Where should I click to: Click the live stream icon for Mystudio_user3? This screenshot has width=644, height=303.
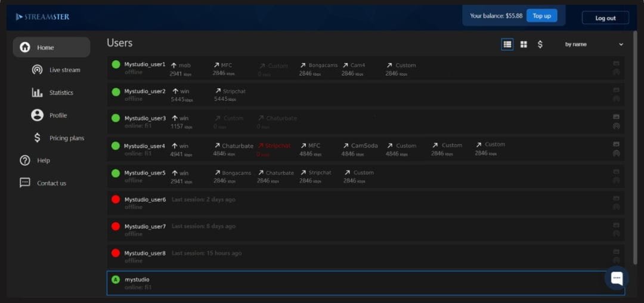pyautogui.click(x=616, y=126)
